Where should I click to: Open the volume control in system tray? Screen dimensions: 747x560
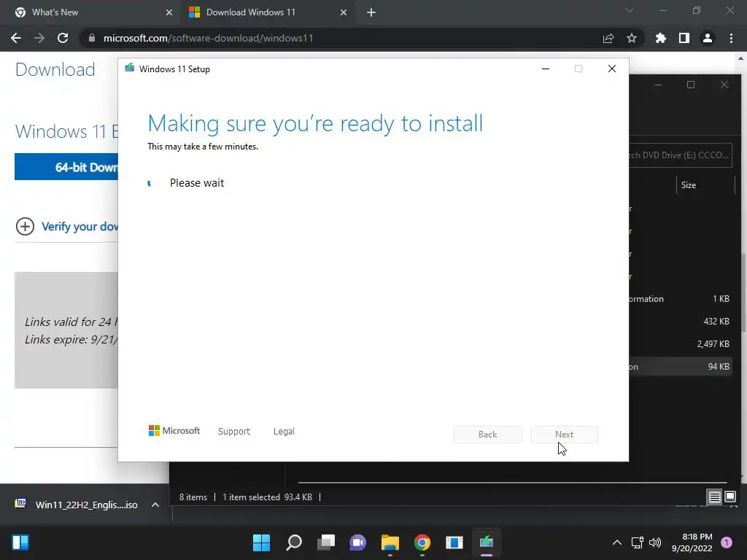(656, 542)
